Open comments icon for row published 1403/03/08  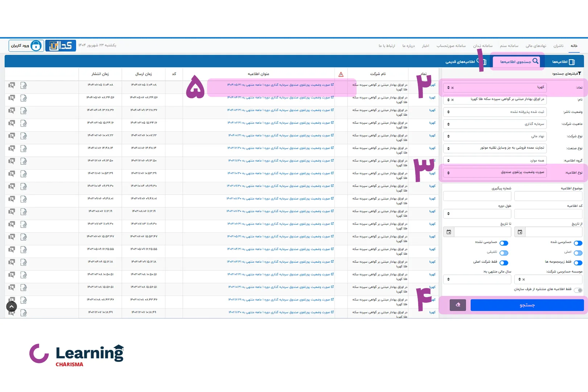(x=12, y=275)
